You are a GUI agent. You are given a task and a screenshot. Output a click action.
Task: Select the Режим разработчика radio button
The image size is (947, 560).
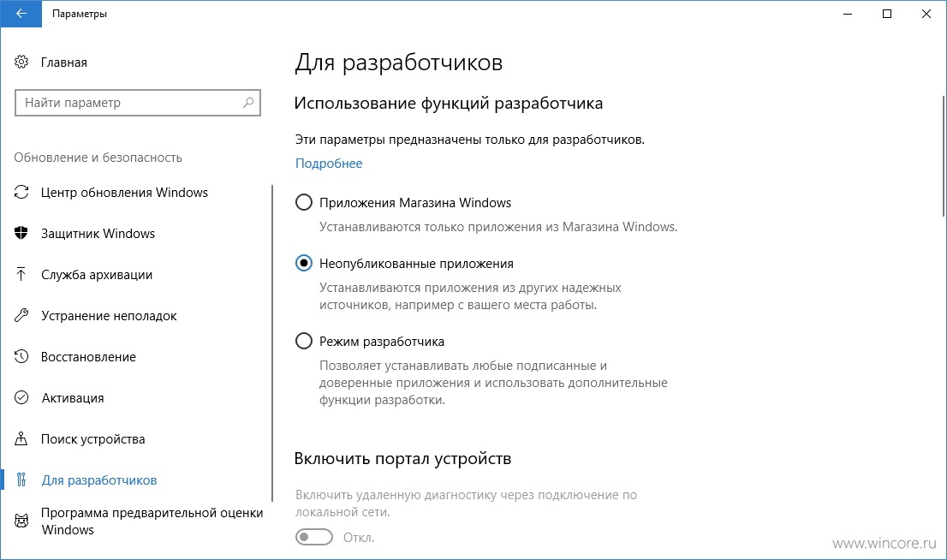click(x=304, y=342)
